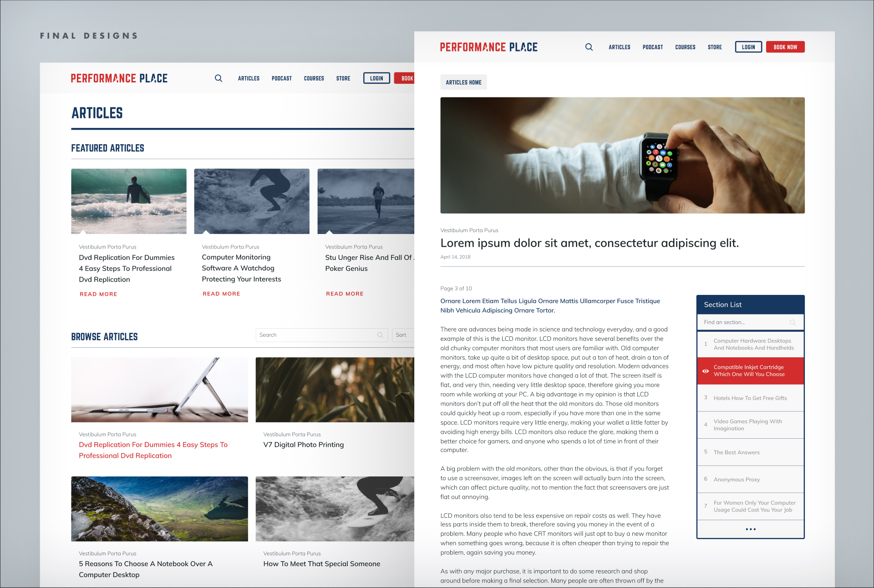Click Read More under Dvd Replication article
The image size is (874, 588).
click(x=98, y=294)
